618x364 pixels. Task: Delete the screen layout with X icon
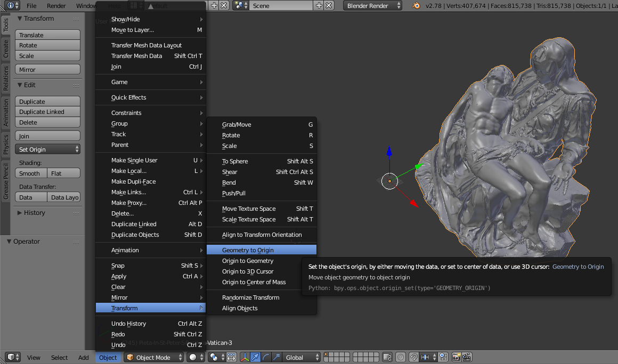click(224, 5)
